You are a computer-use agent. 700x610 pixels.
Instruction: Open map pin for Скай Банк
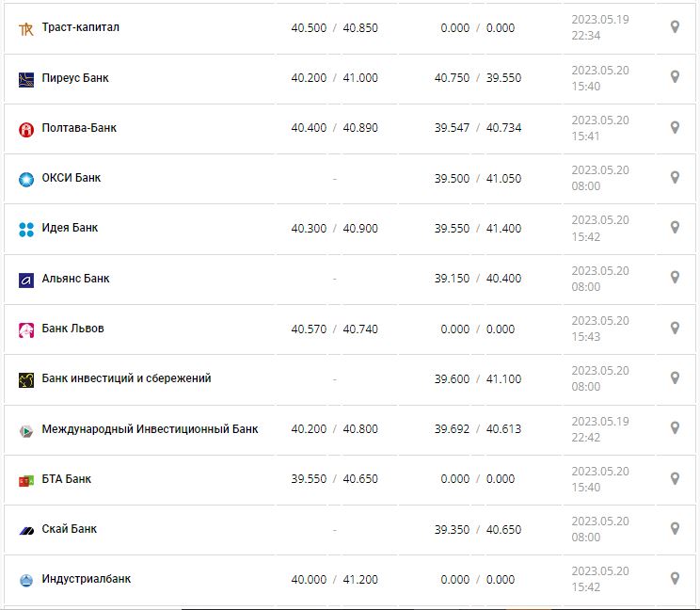click(675, 528)
